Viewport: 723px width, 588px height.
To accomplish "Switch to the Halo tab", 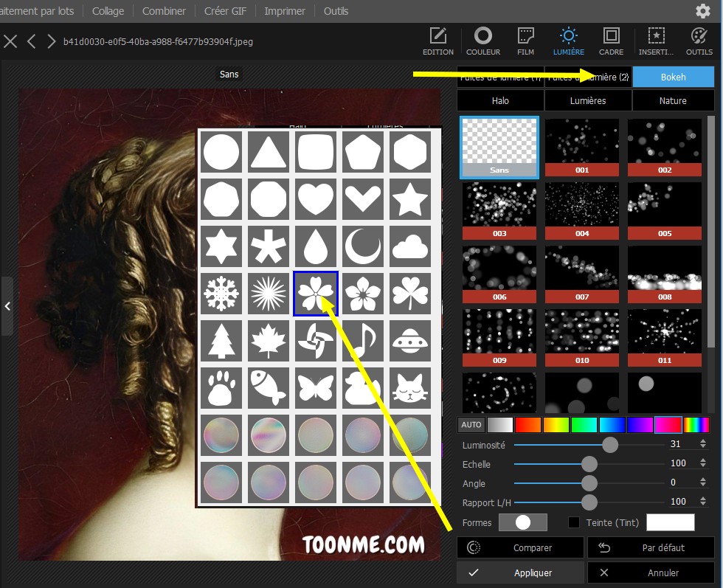I will click(x=500, y=100).
